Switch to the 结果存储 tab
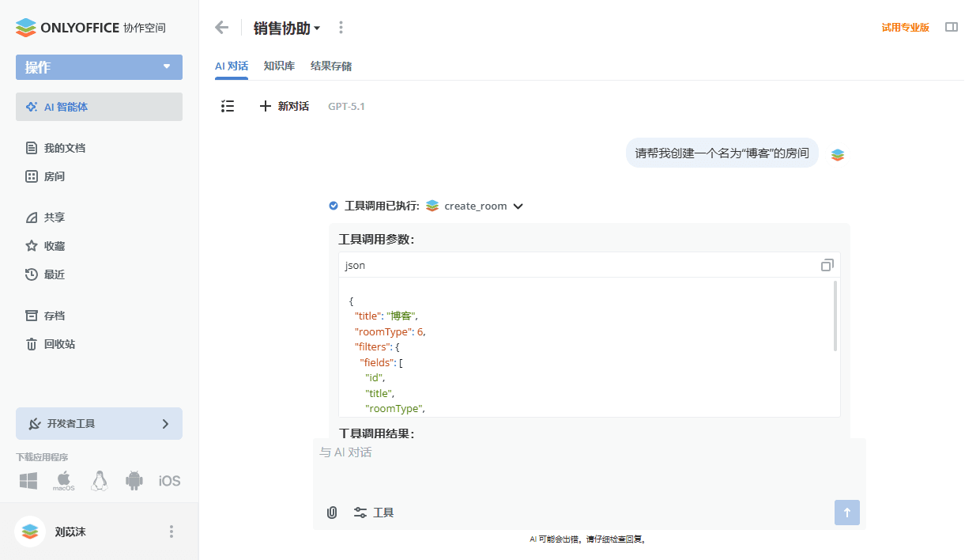Image resolution: width=980 pixels, height=560 pixels. point(331,66)
